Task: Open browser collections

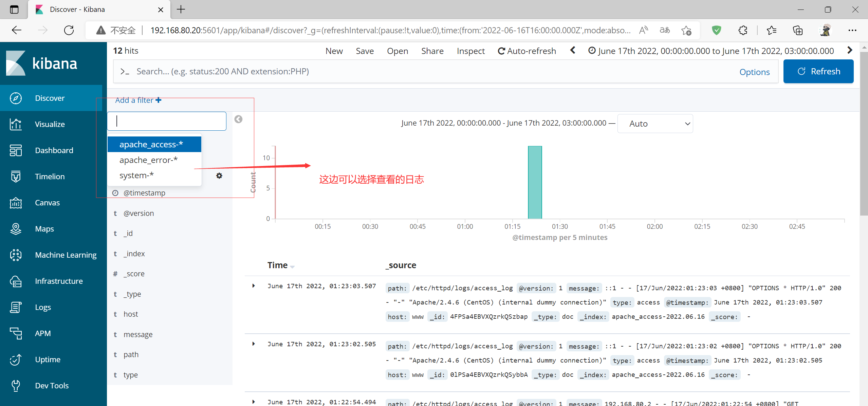Action: coord(798,30)
